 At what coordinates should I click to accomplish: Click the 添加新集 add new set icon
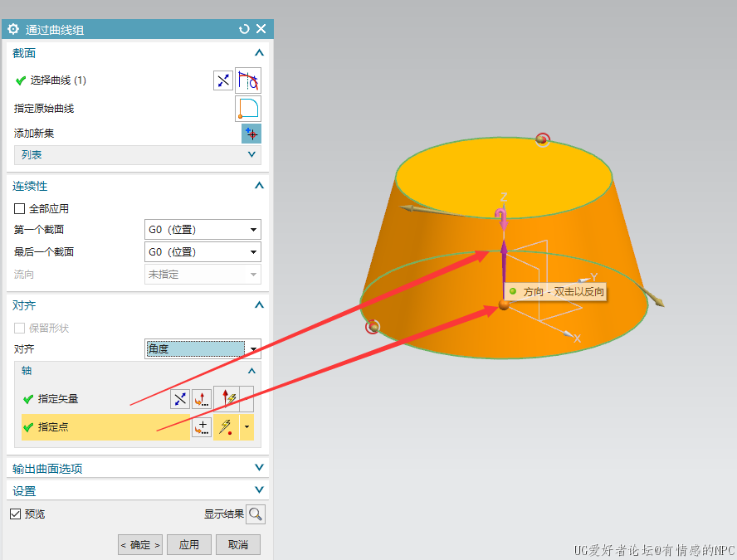pos(251,134)
